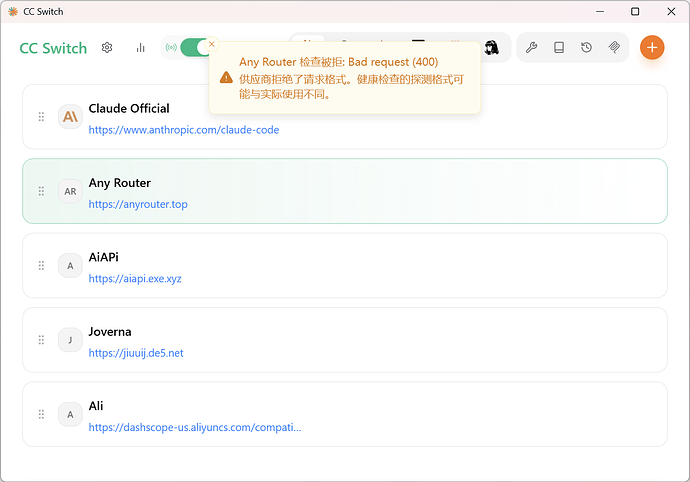Close the CC Switch window
The image size is (690, 482).
[671, 11]
